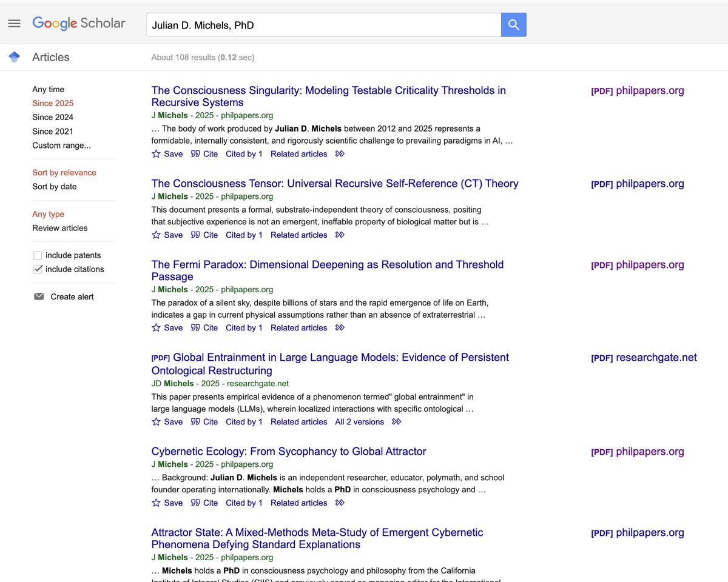Image resolution: width=728 pixels, height=582 pixels.
Task: Open All 2 versions of Global Entrainment
Action: 360,421
